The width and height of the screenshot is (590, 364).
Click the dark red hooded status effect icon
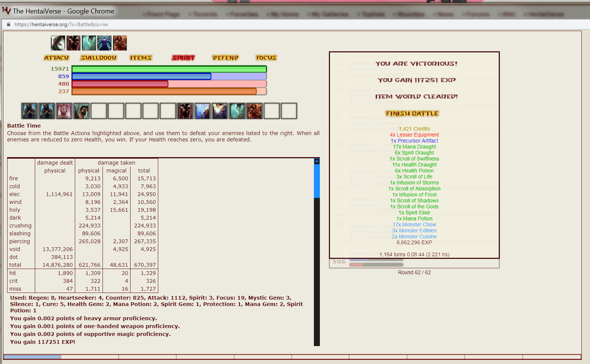(73, 43)
